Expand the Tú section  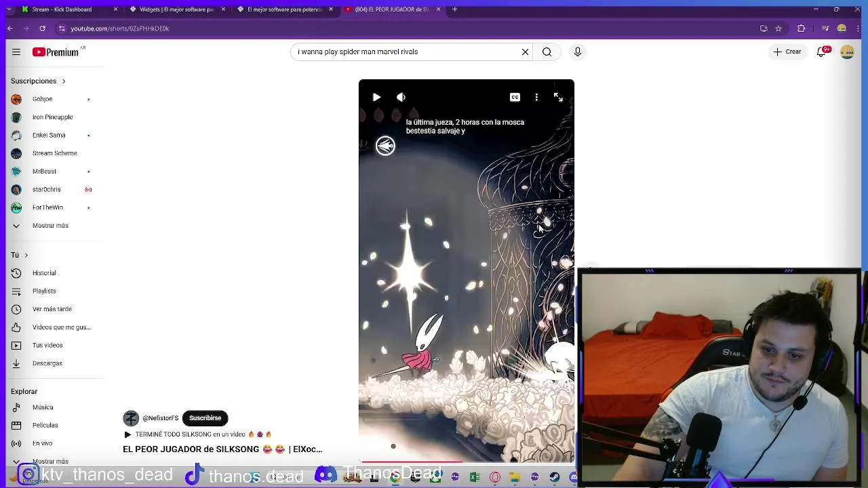[20, 255]
